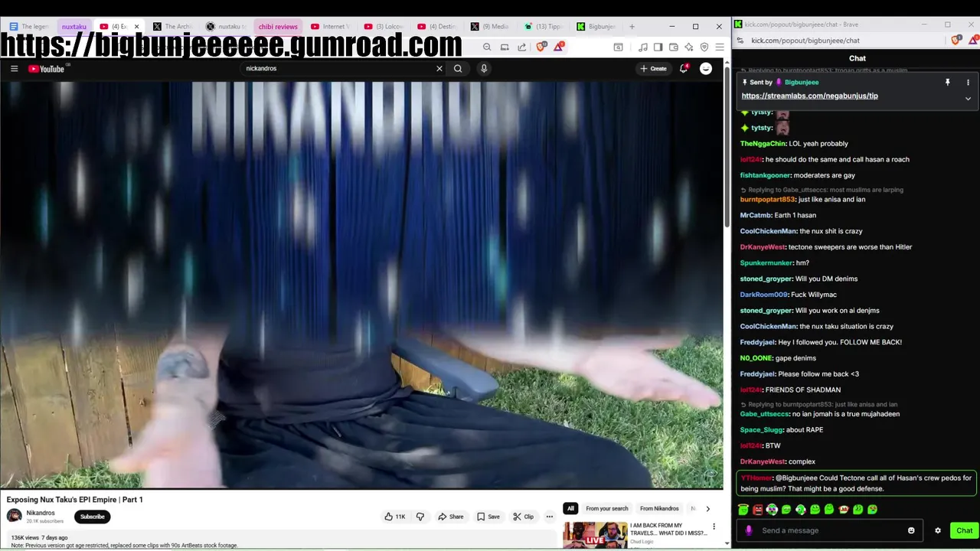980x551 pixels.
Task: Run the YouTube search magnifier
Action: click(x=458, y=69)
